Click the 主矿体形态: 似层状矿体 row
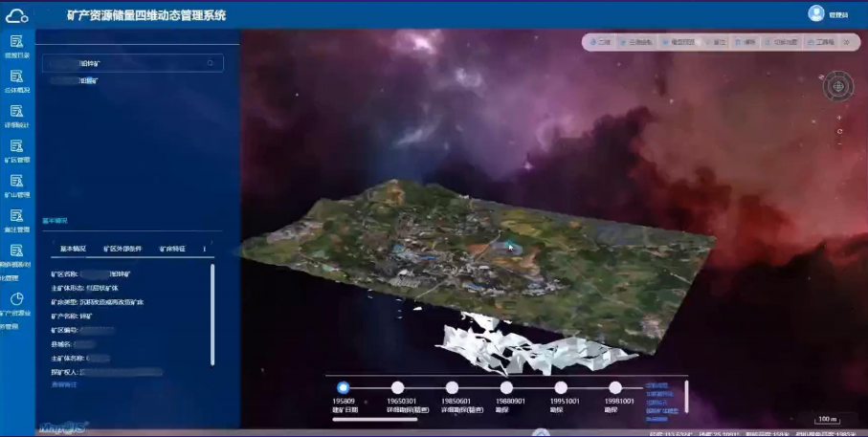Viewport: 868px width, 437px height. click(x=85, y=288)
